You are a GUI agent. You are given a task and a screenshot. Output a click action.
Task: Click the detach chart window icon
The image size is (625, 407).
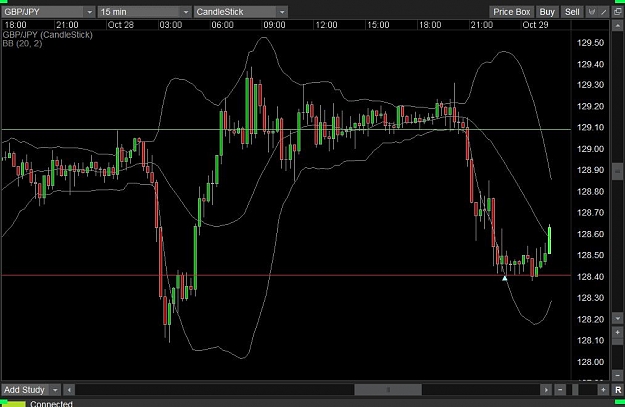click(617, 12)
